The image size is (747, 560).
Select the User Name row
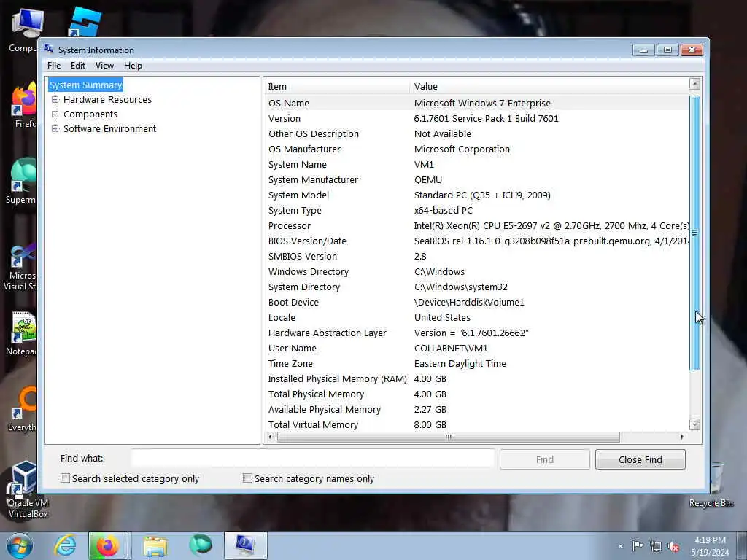tap(476, 348)
